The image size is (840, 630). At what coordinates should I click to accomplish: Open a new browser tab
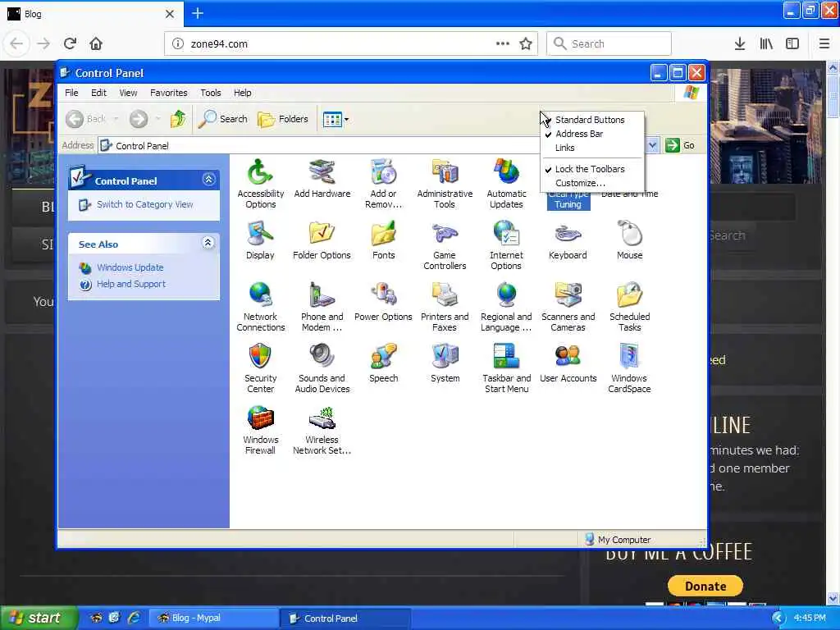(198, 13)
